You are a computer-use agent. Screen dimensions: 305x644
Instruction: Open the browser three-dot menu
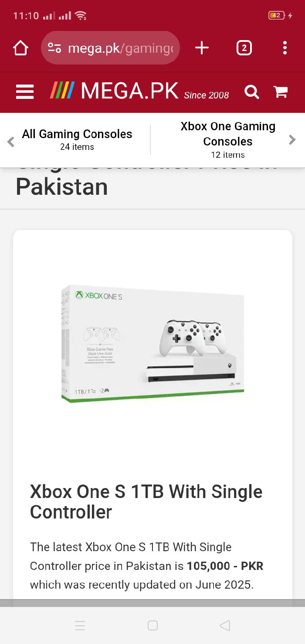[285, 48]
